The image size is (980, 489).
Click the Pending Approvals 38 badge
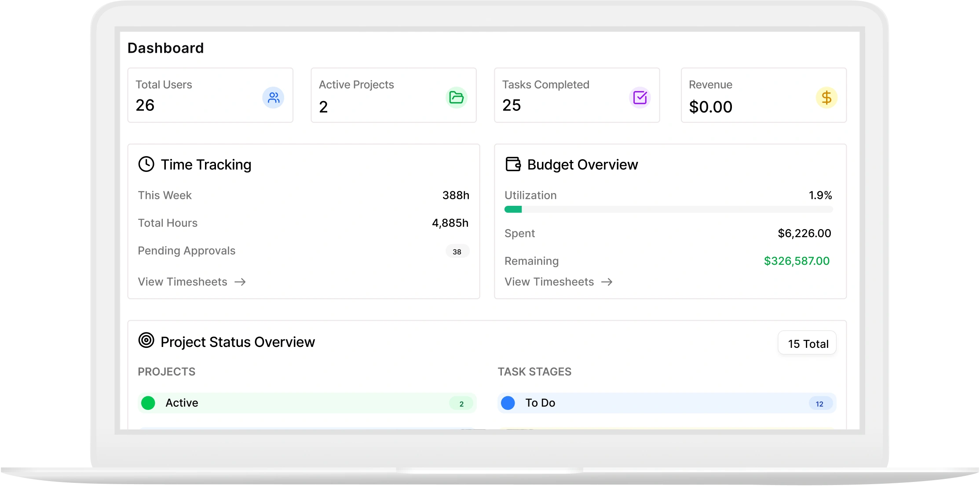[457, 252]
